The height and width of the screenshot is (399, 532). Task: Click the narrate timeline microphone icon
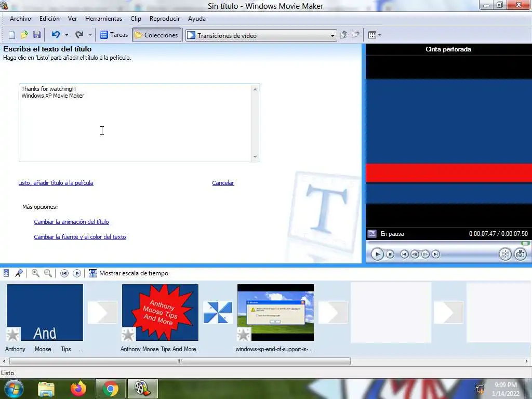[x=19, y=273]
